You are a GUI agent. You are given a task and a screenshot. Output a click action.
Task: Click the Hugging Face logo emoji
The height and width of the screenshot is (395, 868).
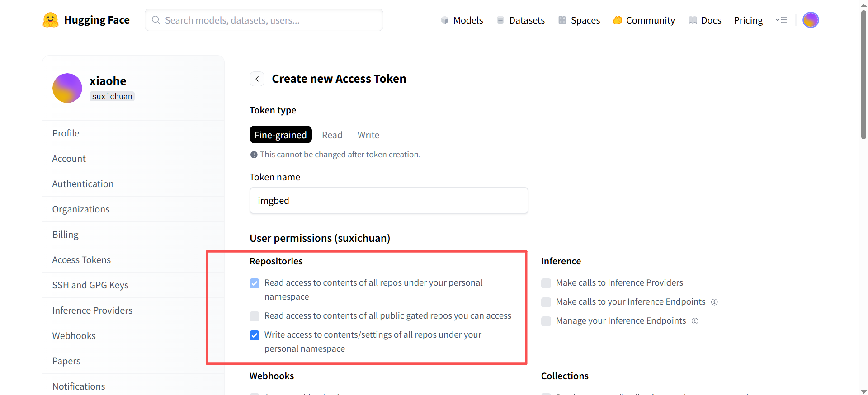click(51, 20)
